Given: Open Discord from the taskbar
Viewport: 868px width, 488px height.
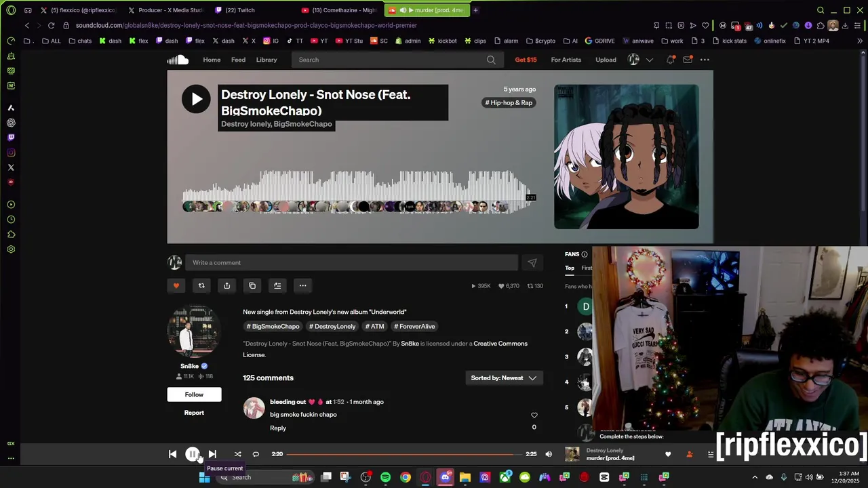Looking at the screenshot, I should [x=445, y=477].
